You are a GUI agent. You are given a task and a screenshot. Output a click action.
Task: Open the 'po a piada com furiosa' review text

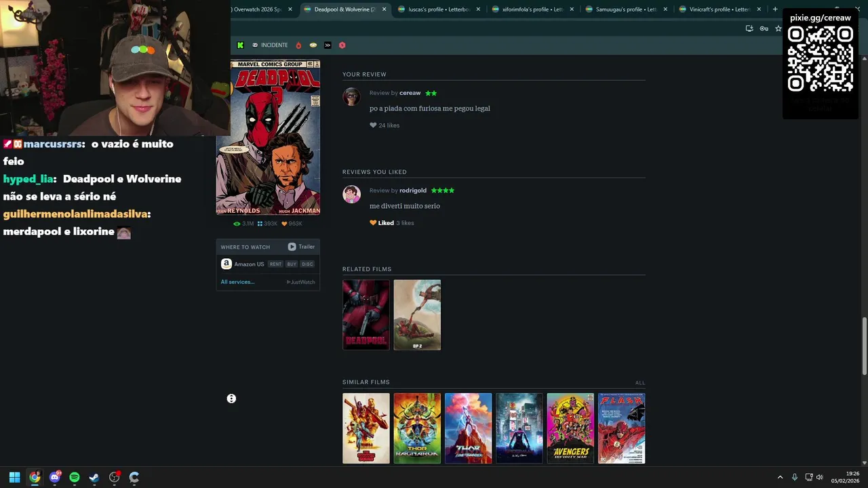[429, 108]
